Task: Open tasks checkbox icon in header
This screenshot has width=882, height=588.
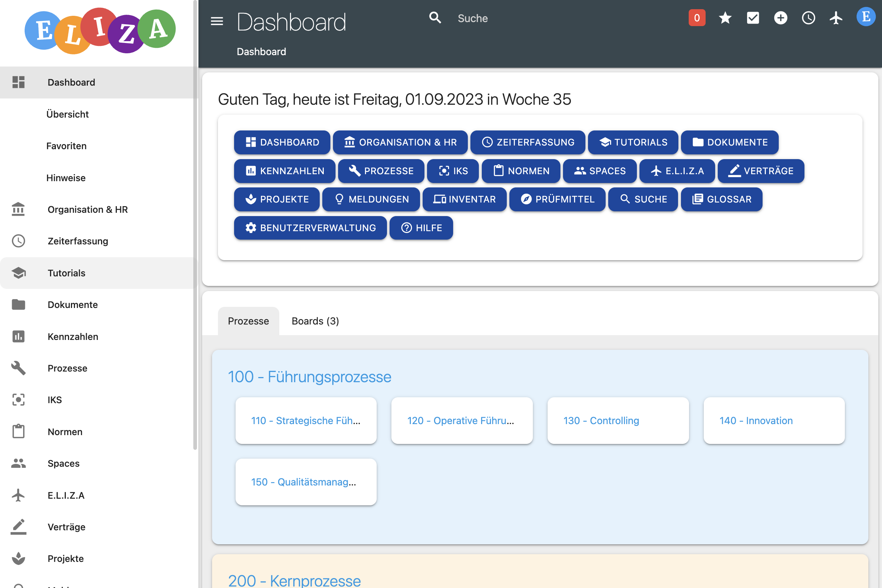Action: (753, 18)
